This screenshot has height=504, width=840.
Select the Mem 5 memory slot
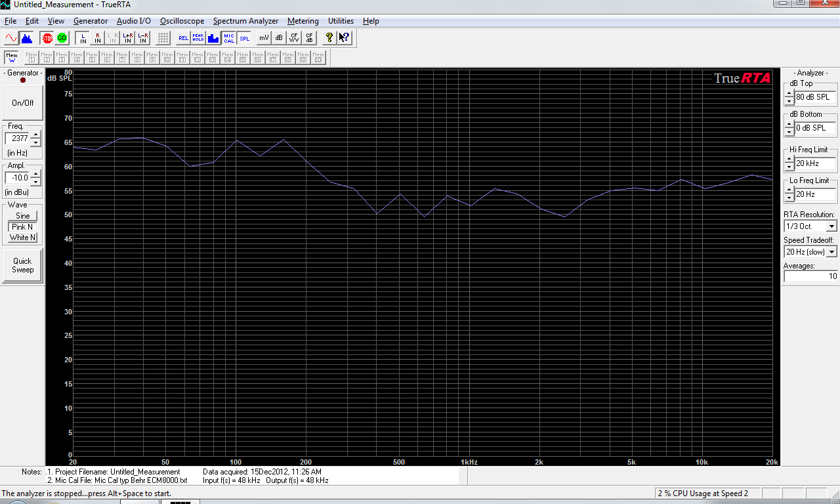pos(91,58)
